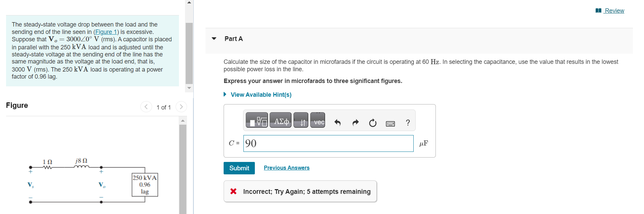Screen dimensions: 644x214
Task: Redo the answer edit
Action: [x=355, y=123]
